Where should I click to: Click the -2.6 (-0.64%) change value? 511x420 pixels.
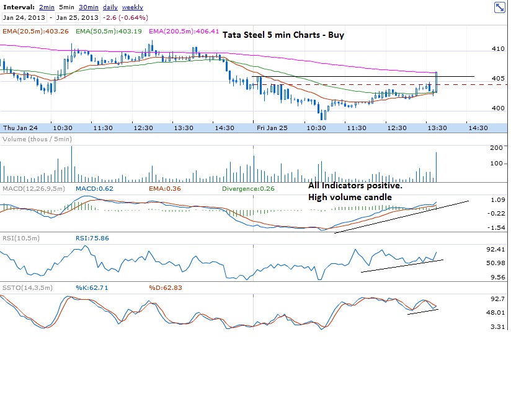(125, 17)
